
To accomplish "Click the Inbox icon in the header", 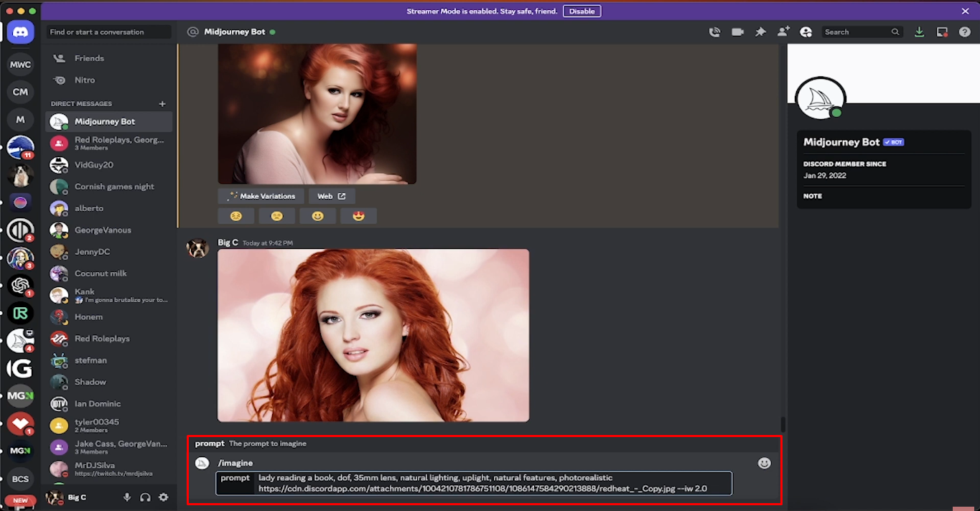I will tap(941, 32).
